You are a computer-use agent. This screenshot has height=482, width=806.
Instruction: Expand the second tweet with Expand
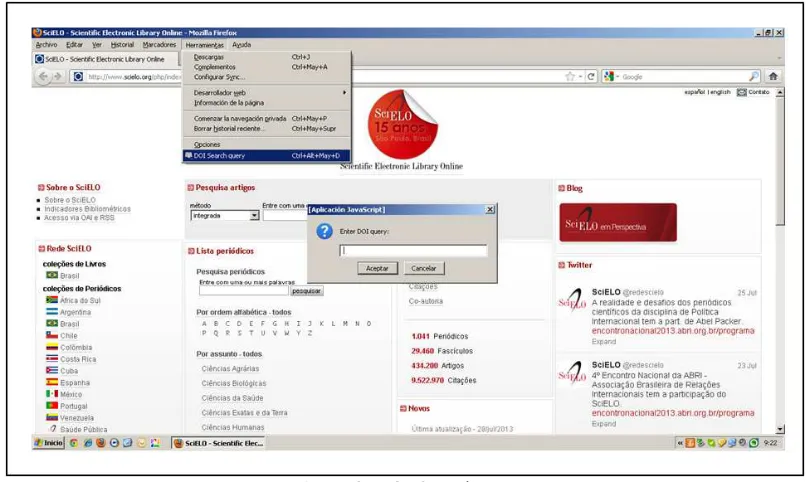[x=603, y=424]
